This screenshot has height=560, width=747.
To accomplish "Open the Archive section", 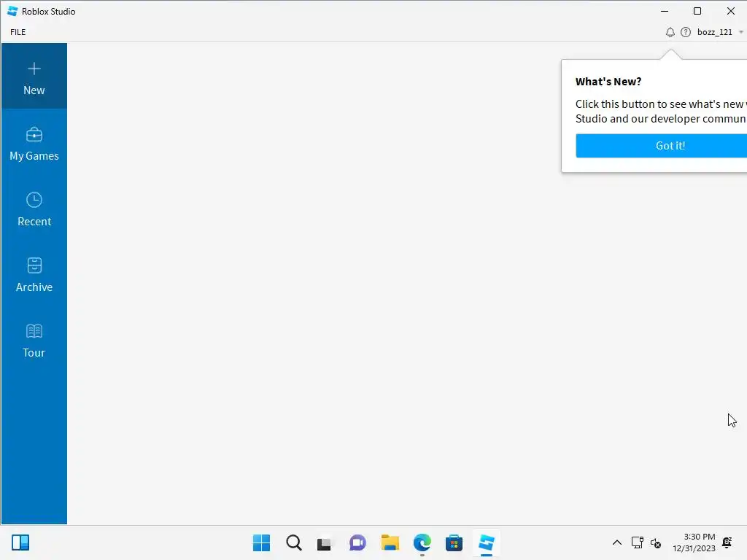I will [x=34, y=275].
